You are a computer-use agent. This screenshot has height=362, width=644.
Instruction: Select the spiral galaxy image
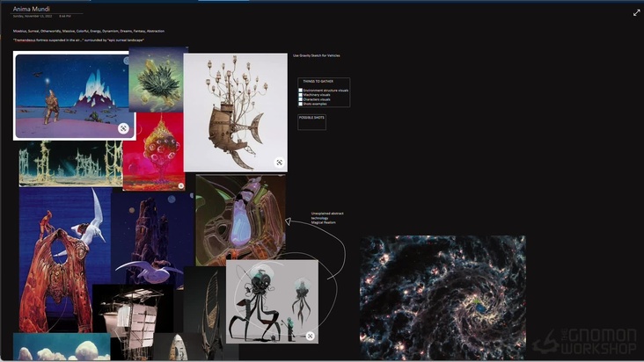(x=443, y=297)
